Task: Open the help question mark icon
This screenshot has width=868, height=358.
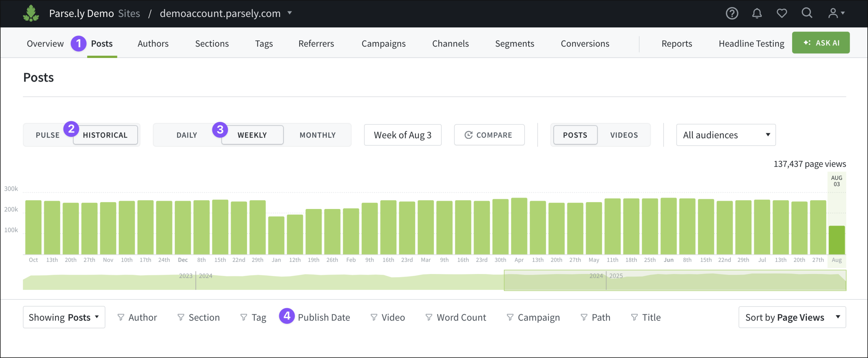Action: [732, 13]
